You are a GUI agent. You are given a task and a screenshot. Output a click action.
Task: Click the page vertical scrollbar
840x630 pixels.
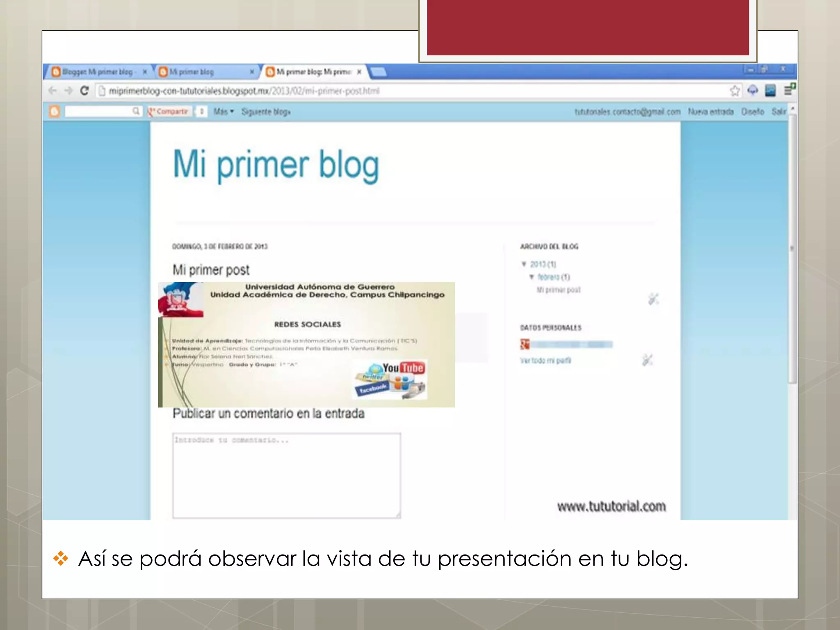point(792,249)
